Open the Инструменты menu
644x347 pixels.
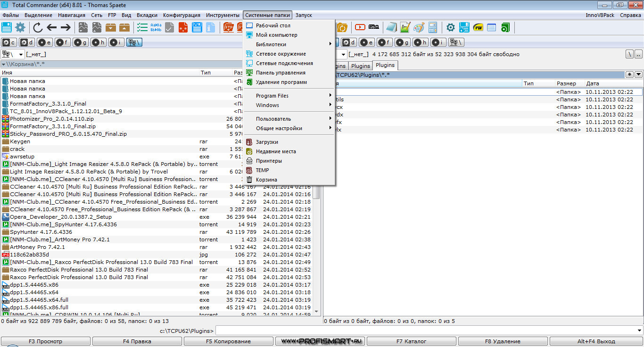click(x=223, y=15)
